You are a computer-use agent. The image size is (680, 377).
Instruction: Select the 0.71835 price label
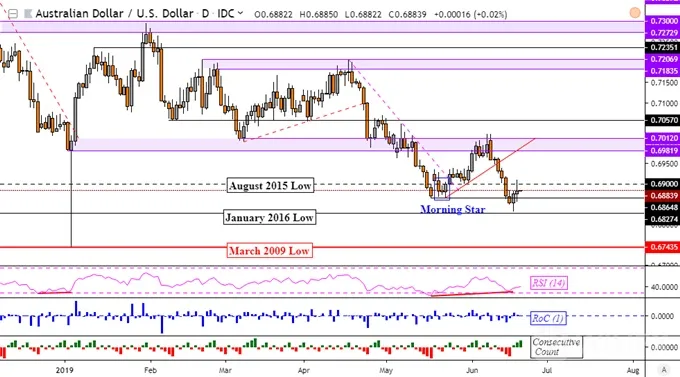(662, 71)
